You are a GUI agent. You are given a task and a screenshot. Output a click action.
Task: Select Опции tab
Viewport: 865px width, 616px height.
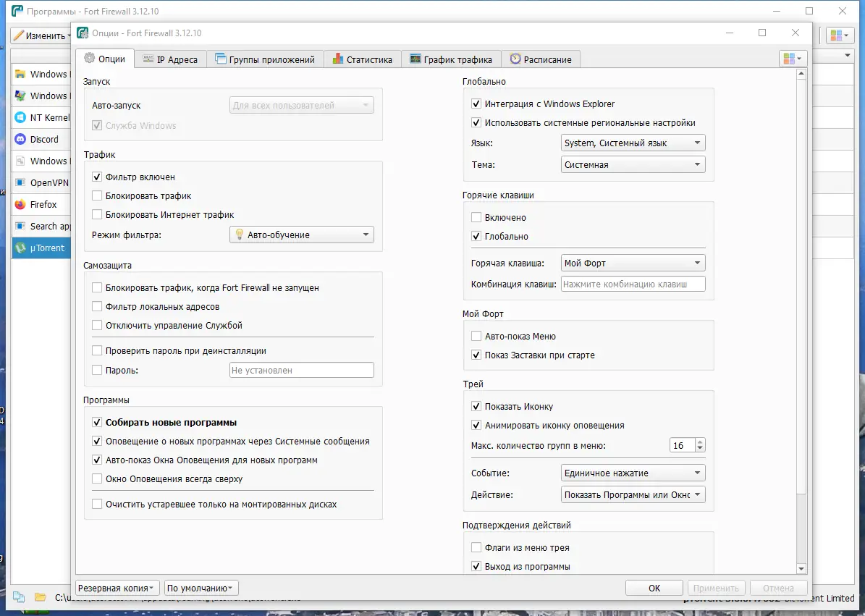(105, 59)
